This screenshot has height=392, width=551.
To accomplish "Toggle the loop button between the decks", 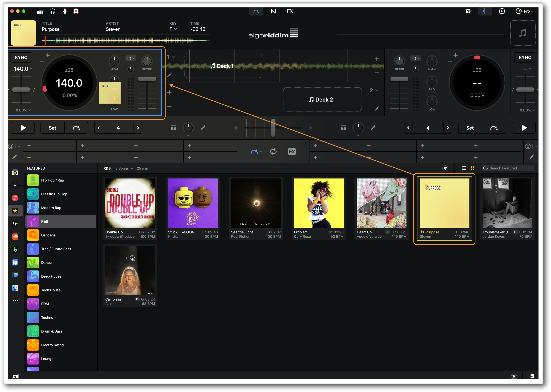I will point(273,152).
